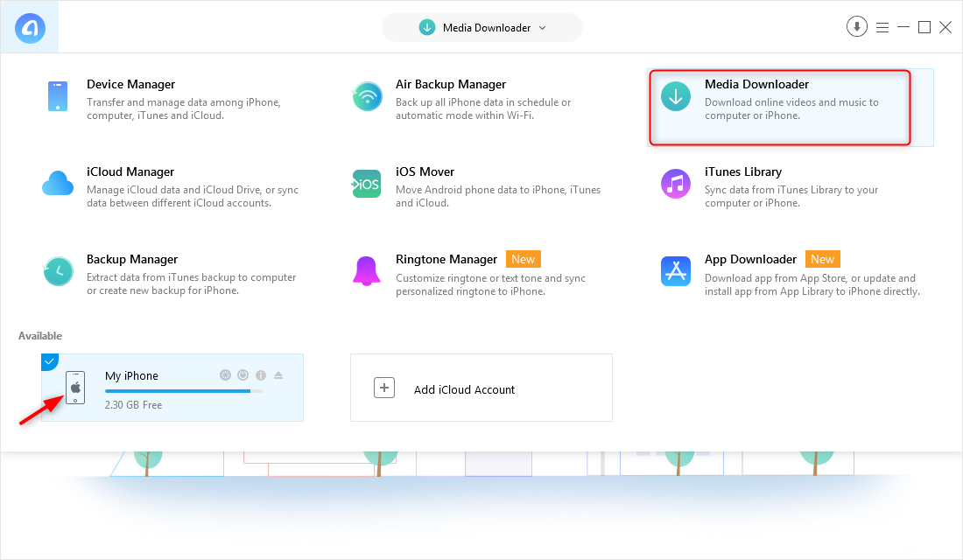Show device info for My iPhone

tap(261, 375)
